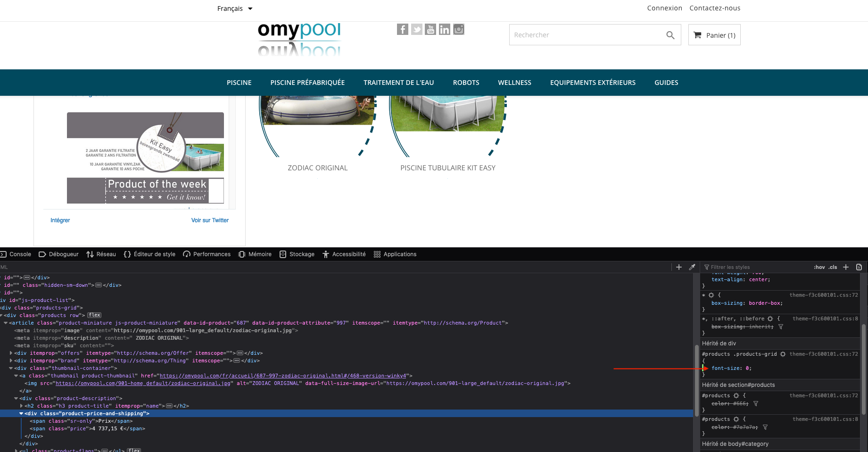Open the TRAITEMENT DE L'EAU menu
868x452 pixels.
(x=399, y=83)
